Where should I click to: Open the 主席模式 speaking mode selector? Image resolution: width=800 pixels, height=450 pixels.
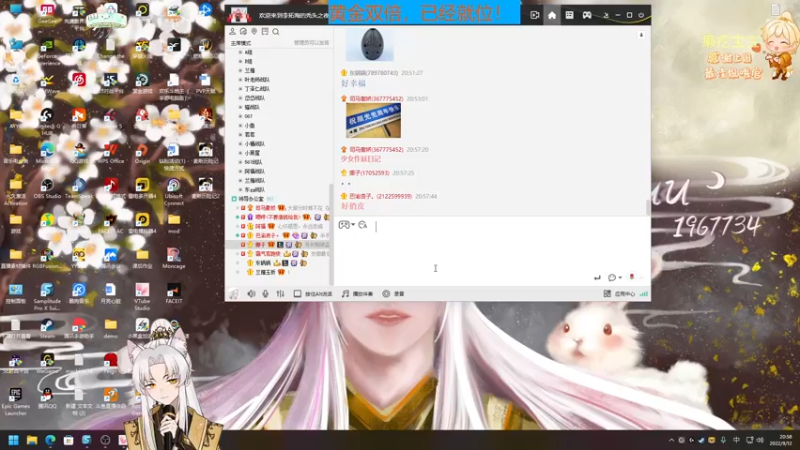click(241, 43)
